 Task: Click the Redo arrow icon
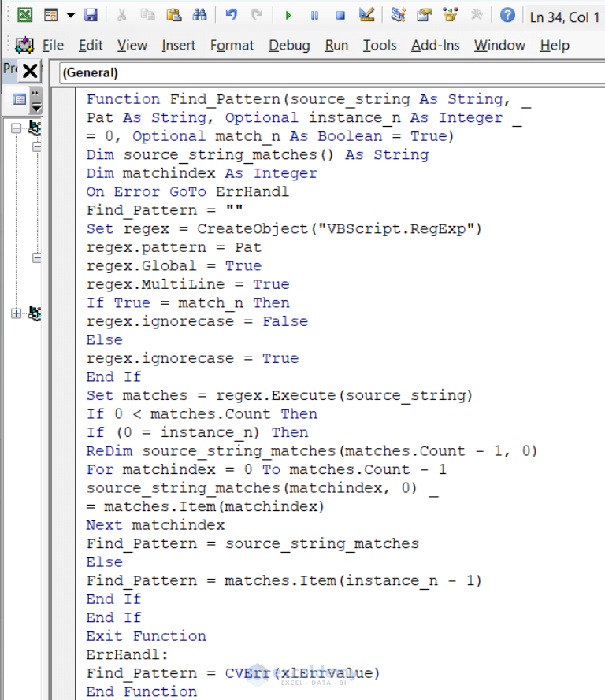(257, 16)
